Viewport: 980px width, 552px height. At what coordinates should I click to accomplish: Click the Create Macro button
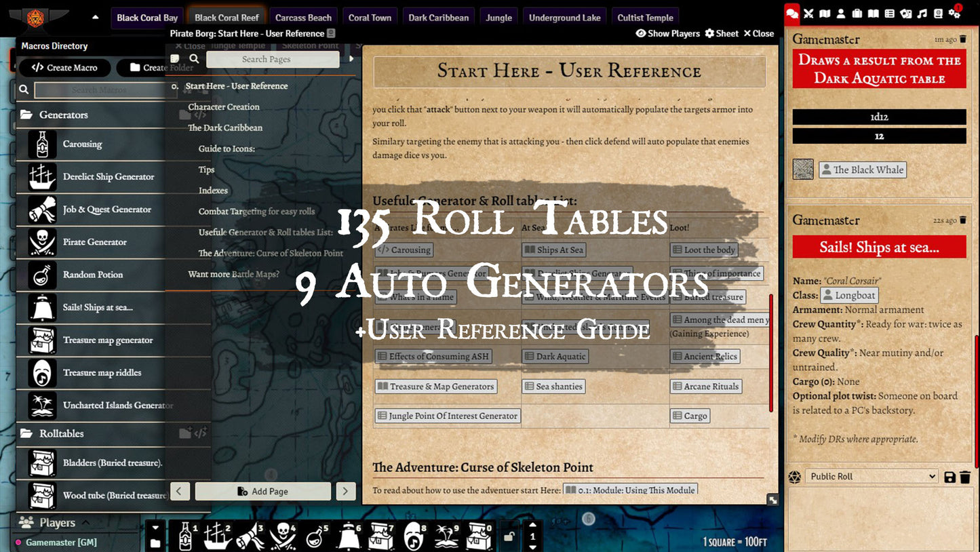tap(64, 68)
